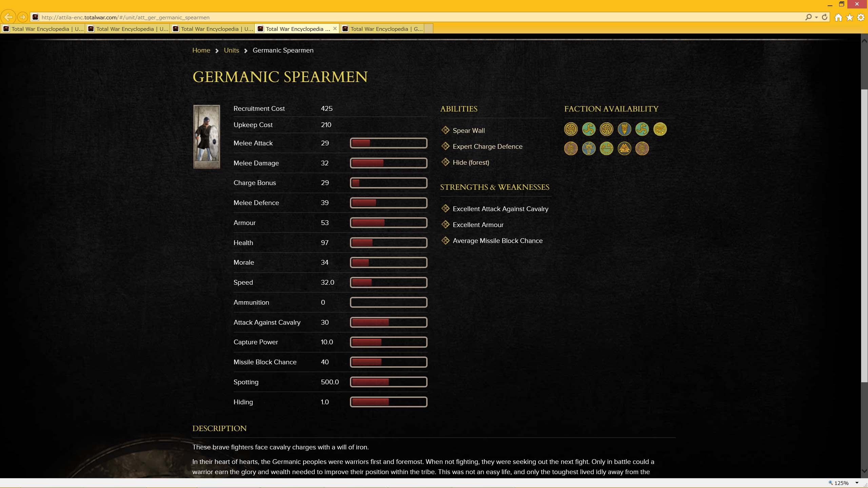868x488 pixels.
Task: Click the Germanic Spearmen breadcrumb text
Action: pos(283,50)
